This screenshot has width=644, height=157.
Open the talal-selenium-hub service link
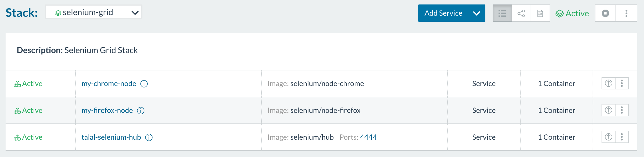pyautogui.click(x=111, y=137)
